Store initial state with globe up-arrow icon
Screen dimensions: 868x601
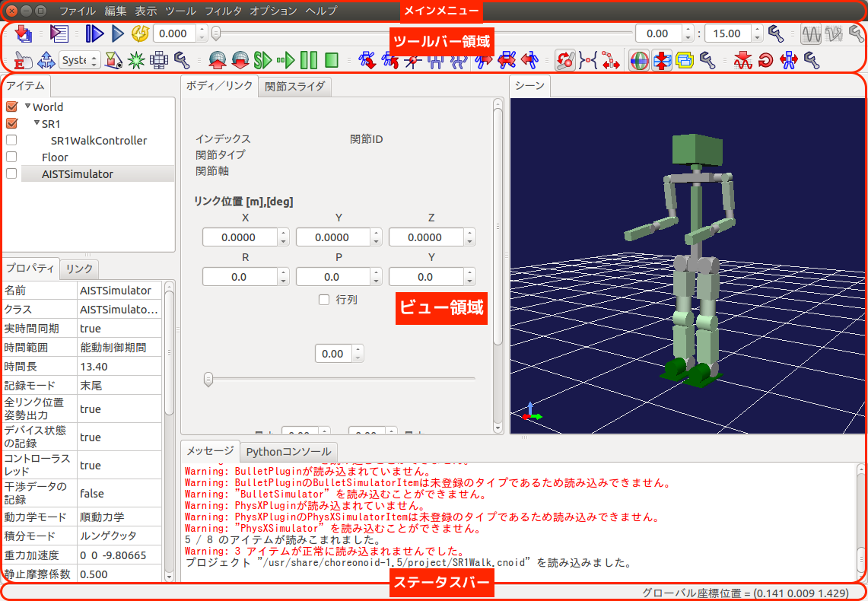[217, 60]
